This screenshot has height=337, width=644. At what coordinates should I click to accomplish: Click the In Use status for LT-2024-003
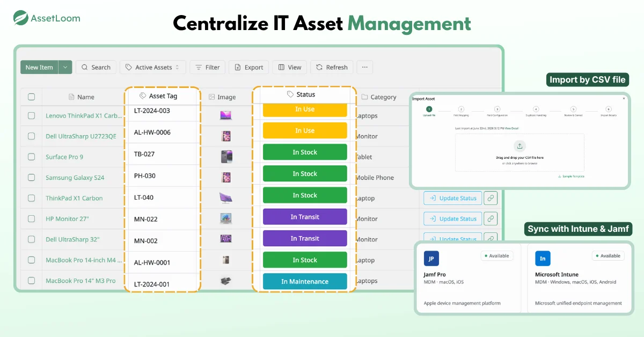[x=305, y=109]
